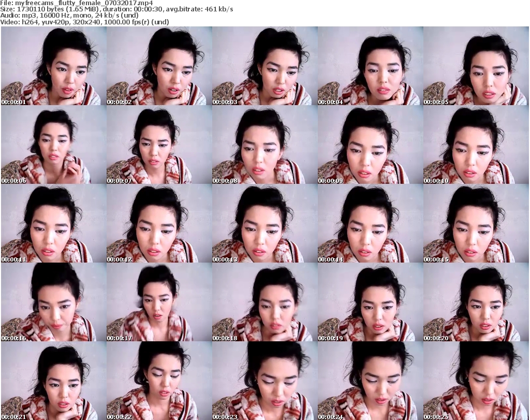Image resolution: width=530 pixels, height=420 pixels.
Task: Choose the thumbnail frame stamped 00:00:18
Action: pos(265,302)
